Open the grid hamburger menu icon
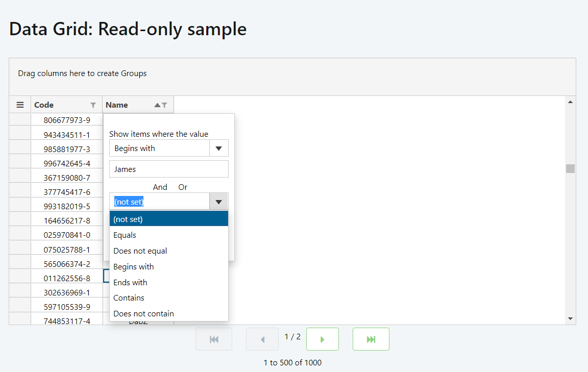The width and height of the screenshot is (588, 372). tap(20, 104)
